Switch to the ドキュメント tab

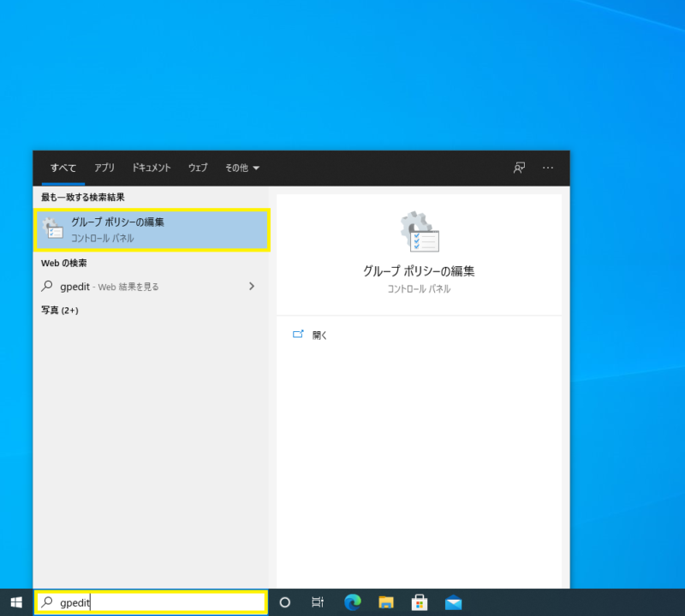[152, 168]
